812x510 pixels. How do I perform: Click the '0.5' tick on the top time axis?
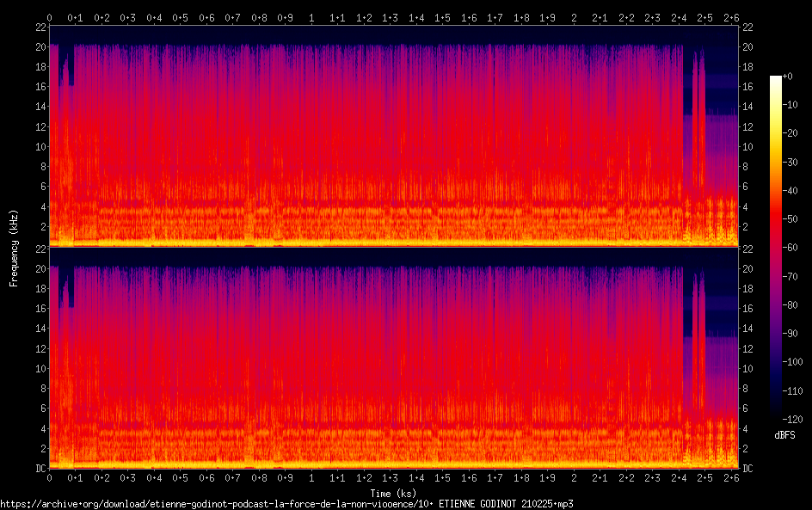point(181,17)
